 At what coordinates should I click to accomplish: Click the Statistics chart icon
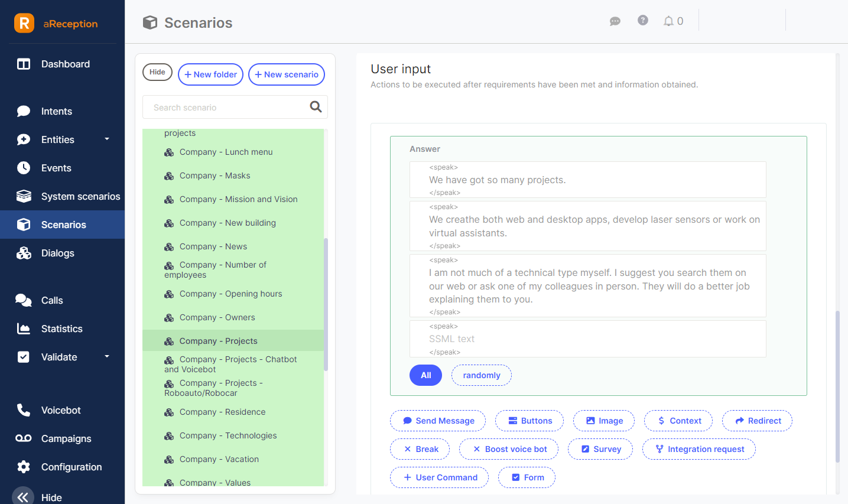(x=24, y=329)
